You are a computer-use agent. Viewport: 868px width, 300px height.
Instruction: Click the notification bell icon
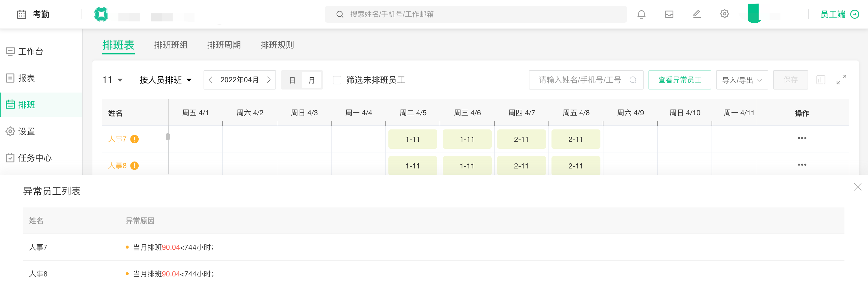point(641,14)
